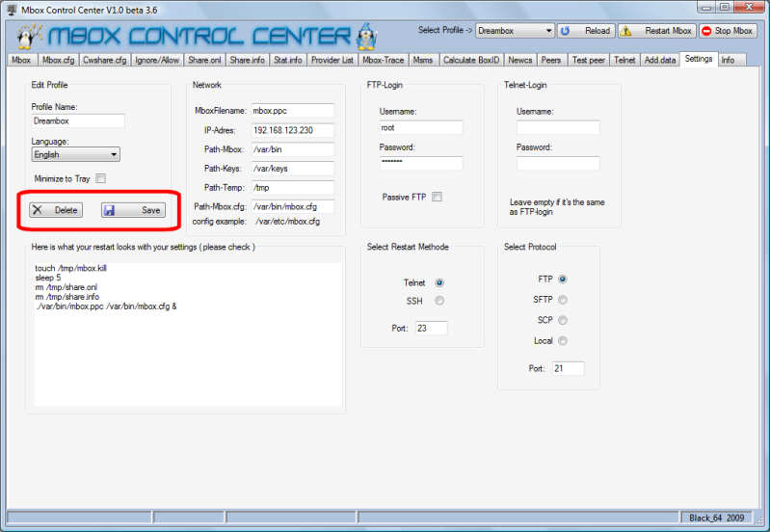This screenshot has height=532, width=770.
Task: Click the 'touch /tmp/mbox.kill' line
Action: [x=70, y=268]
